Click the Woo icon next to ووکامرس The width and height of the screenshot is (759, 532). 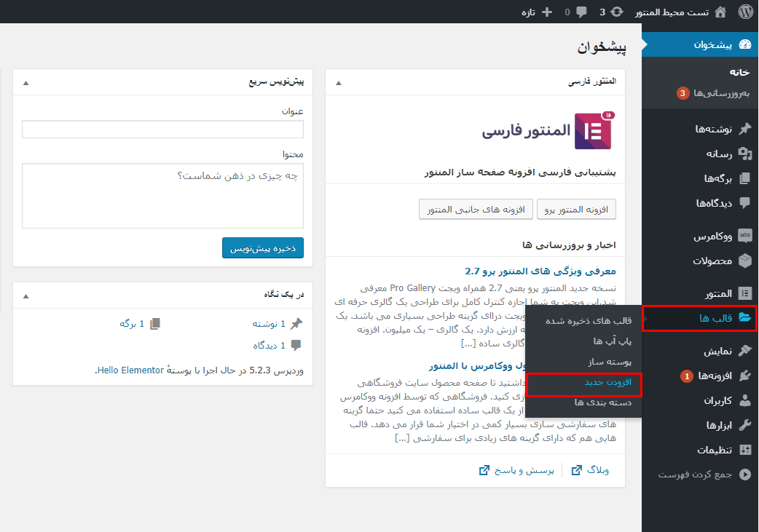coord(745,236)
